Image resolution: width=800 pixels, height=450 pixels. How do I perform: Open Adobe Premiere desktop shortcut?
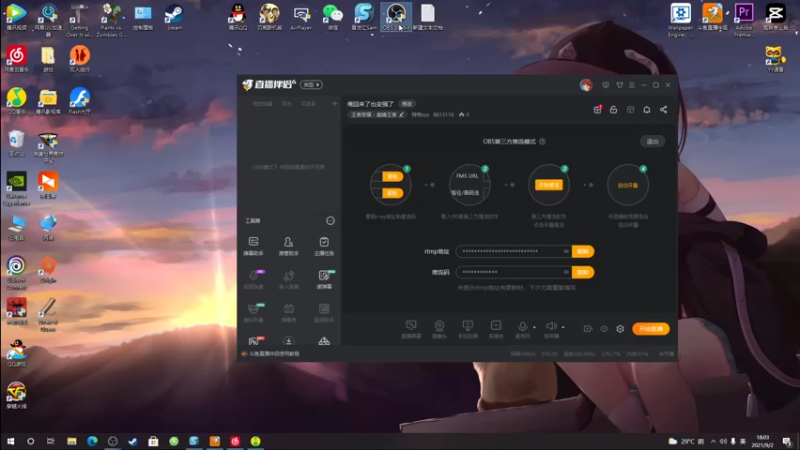point(743,19)
